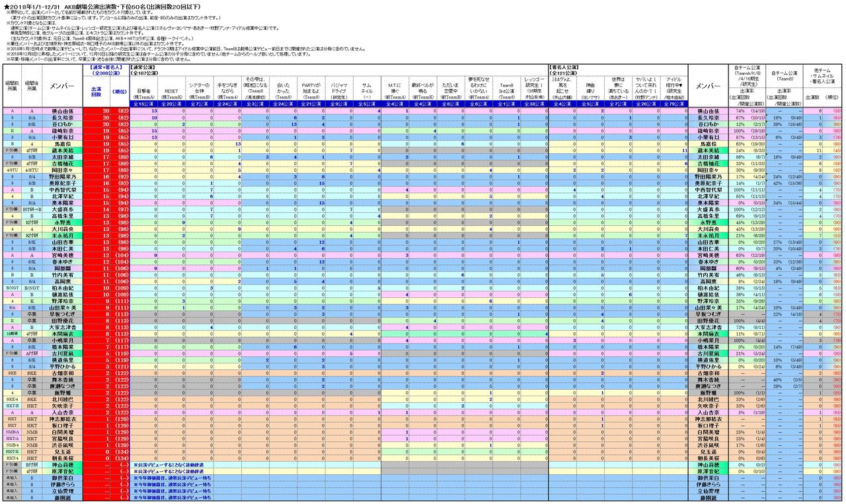Click 朝長美桜 in the right member column
The width and height of the screenshot is (846, 504).
click(709, 458)
